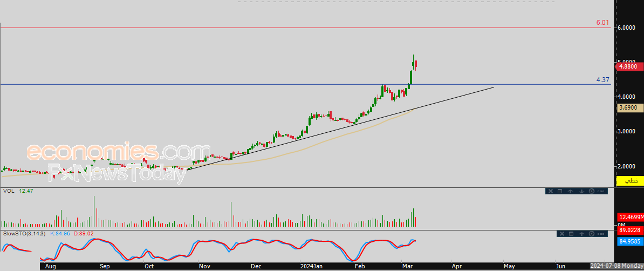This screenshot has width=644, height=271.
Task: Move the VOL panel up
Action: click(x=571, y=191)
